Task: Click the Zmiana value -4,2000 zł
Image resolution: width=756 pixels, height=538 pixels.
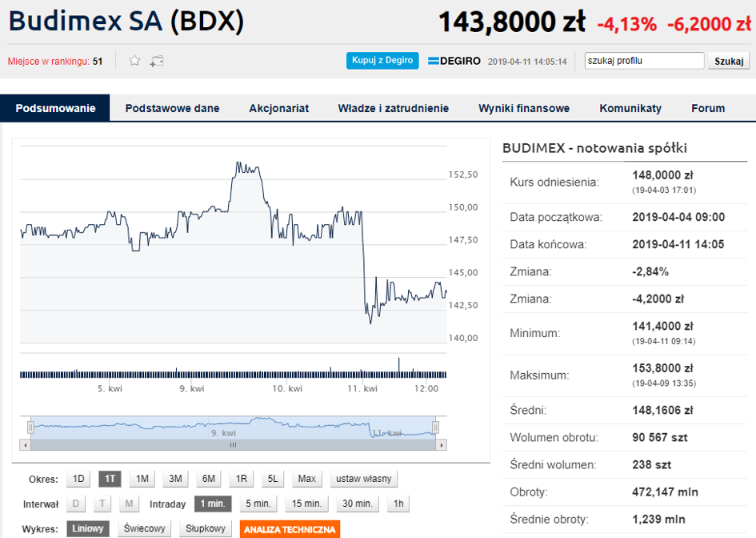Action: (x=658, y=299)
